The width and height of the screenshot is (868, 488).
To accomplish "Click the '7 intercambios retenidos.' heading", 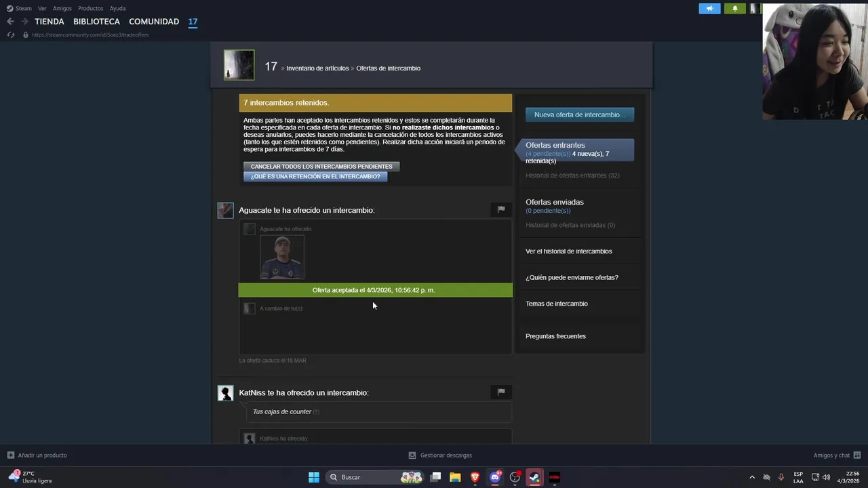I will (x=286, y=103).
